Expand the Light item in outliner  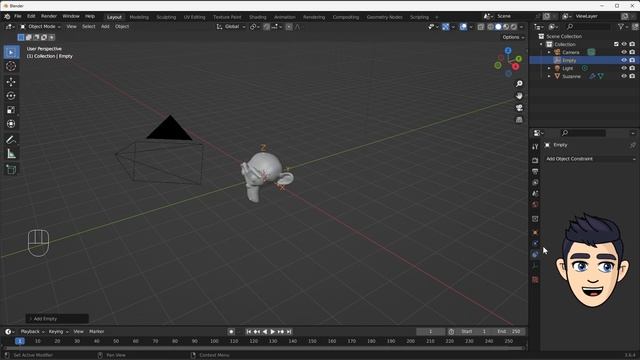pos(549,68)
